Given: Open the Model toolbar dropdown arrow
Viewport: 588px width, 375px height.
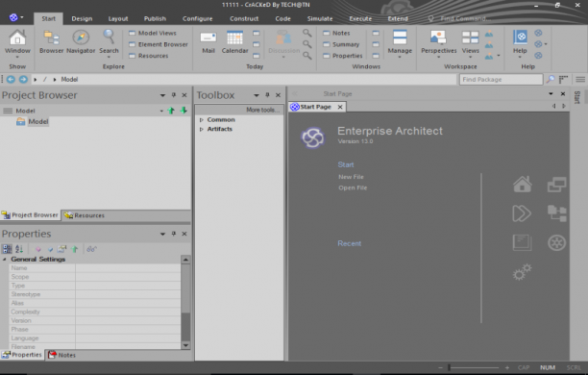Looking at the screenshot, I should tap(161, 111).
